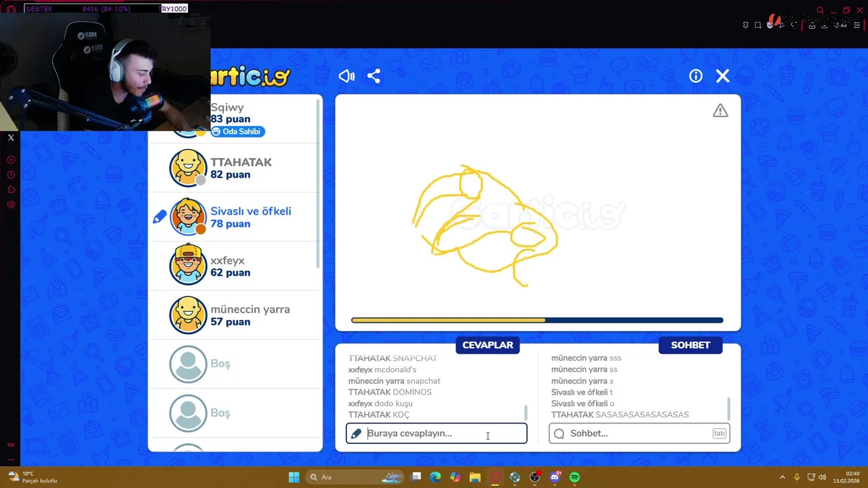Screen dimensions: 868x488
Task: Focus the Sohbet chat input field
Action: coord(639,433)
